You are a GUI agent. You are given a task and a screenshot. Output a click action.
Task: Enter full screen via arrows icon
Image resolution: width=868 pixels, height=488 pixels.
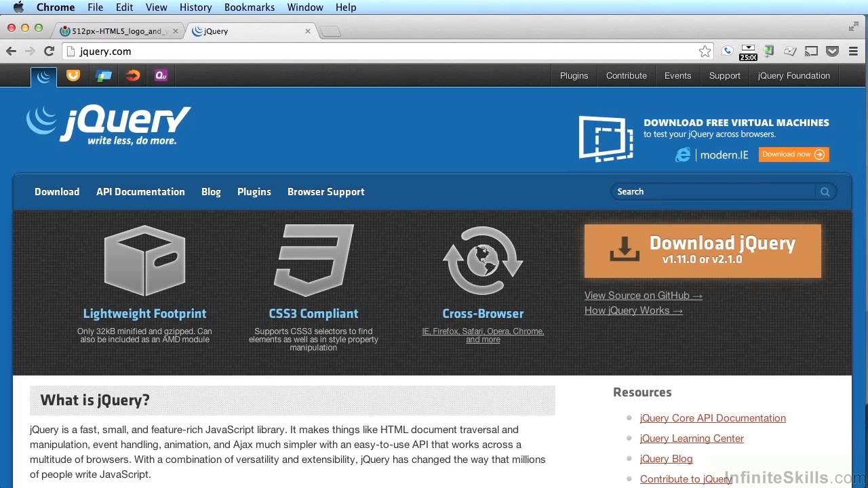[854, 26]
